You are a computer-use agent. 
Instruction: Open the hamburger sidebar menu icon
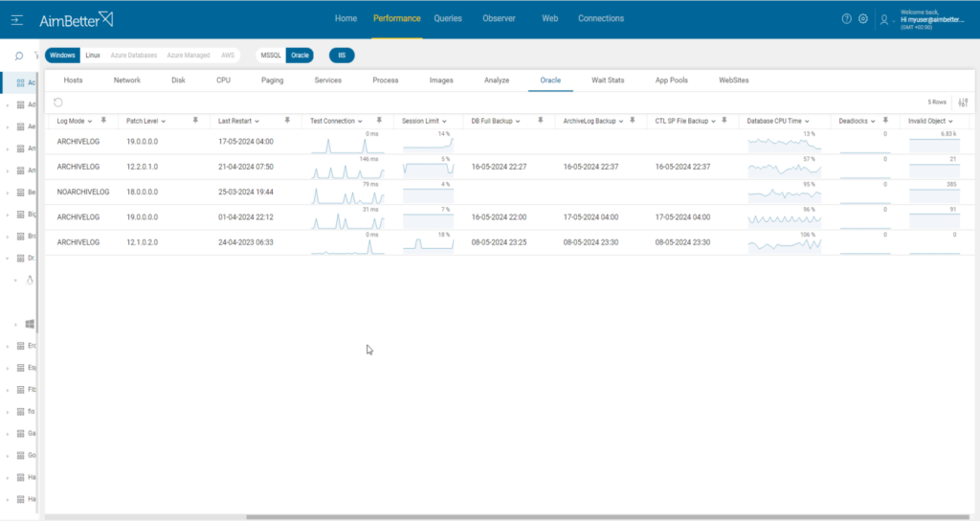(17, 20)
